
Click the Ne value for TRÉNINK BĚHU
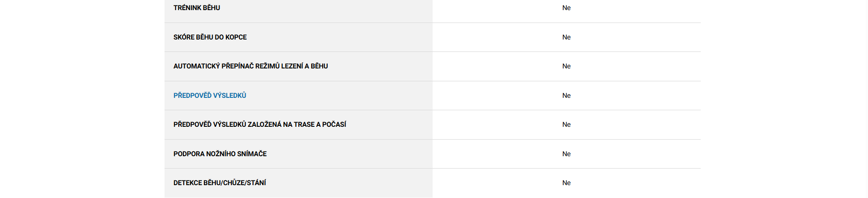tap(566, 8)
